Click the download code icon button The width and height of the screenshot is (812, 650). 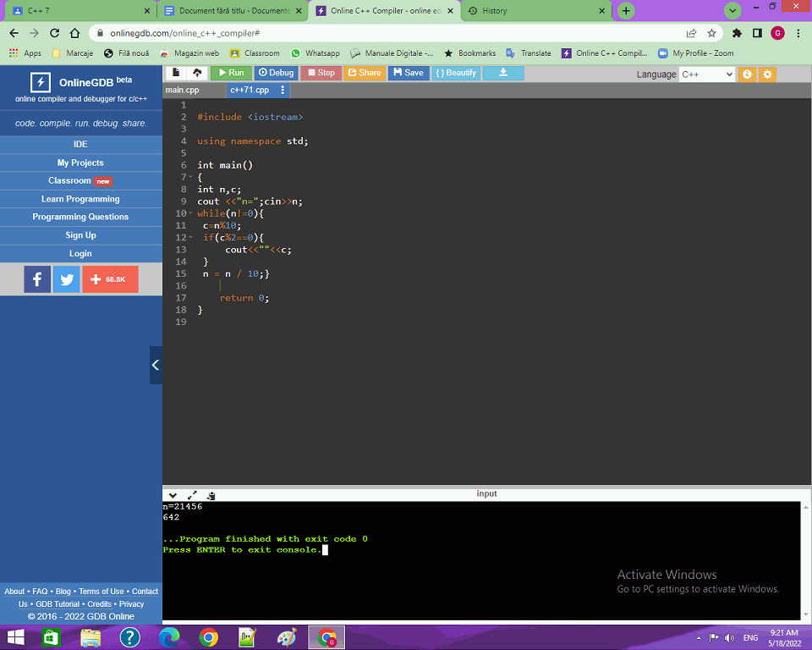click(503, 73)
